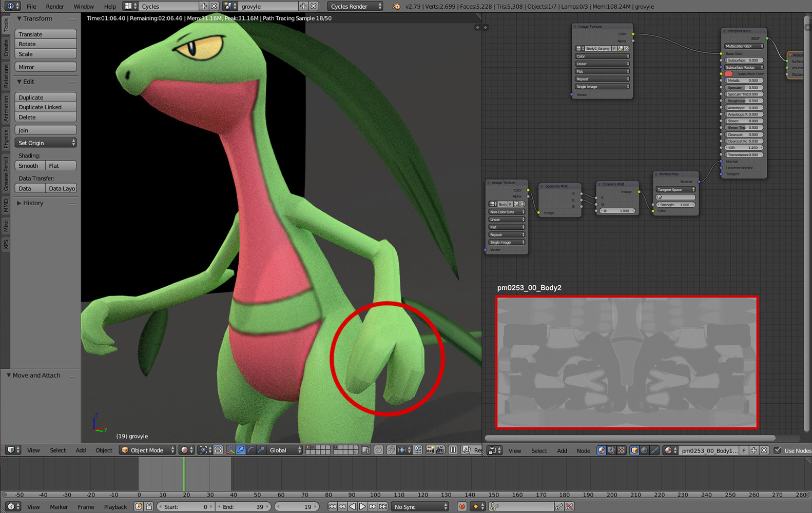Click the OpenGL render animation clapper icon

(x=440, y=450)
